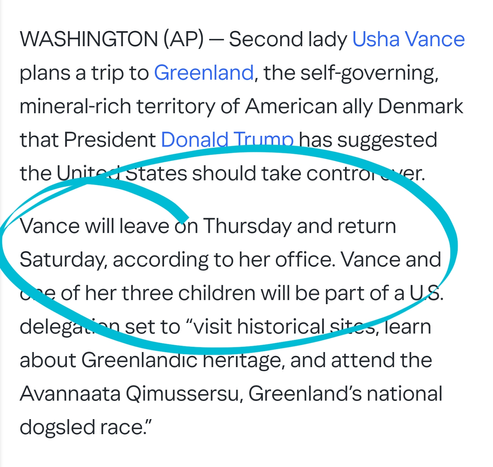Click the phrase dogsled race

(x=82, y=427)
